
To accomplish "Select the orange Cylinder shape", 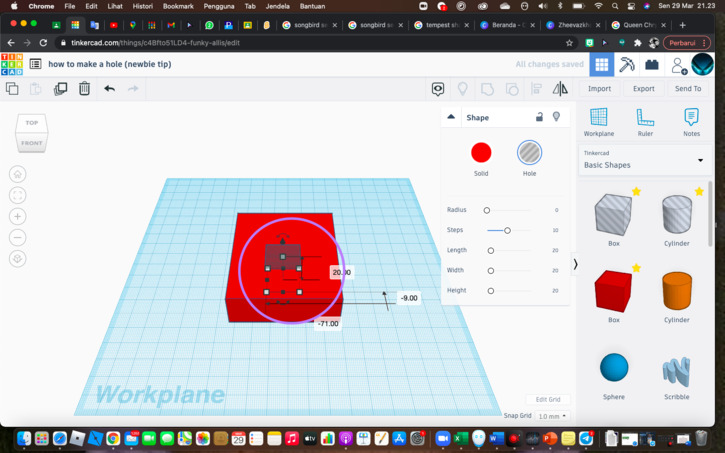I will [x=677, y=291].
